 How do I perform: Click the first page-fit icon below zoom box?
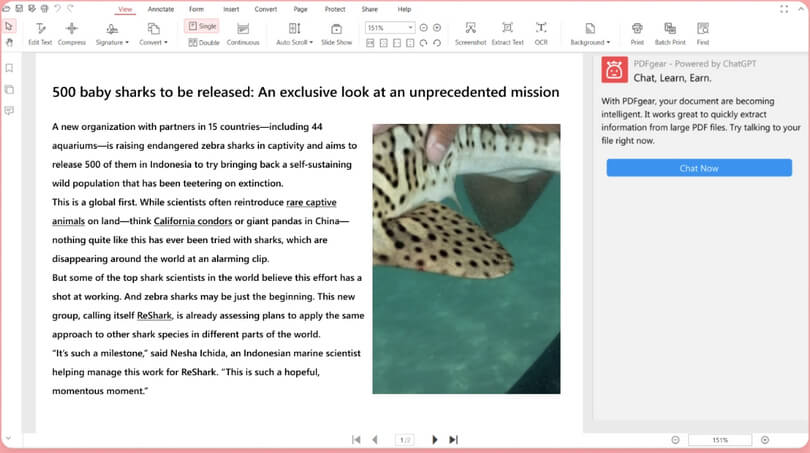tap(370, 43)
